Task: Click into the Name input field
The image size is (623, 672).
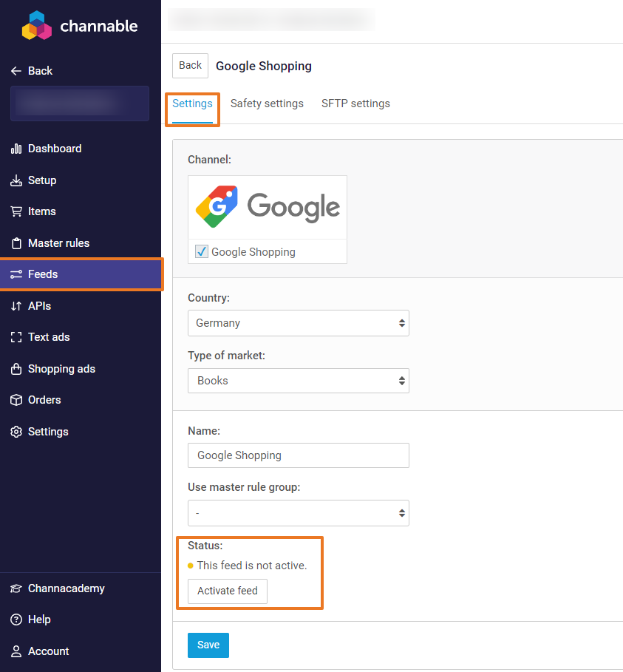Action: [299, 455]
